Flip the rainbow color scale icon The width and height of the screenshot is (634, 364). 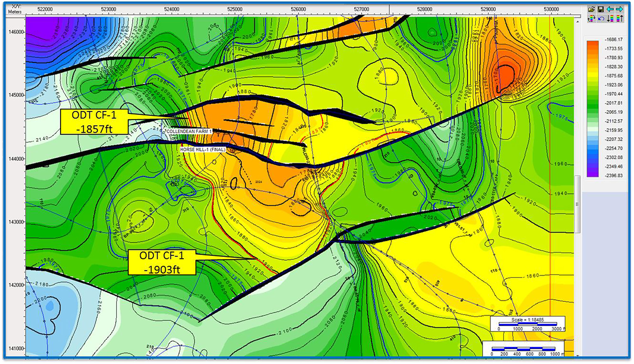pyautogui.click(x=591, y=19)
